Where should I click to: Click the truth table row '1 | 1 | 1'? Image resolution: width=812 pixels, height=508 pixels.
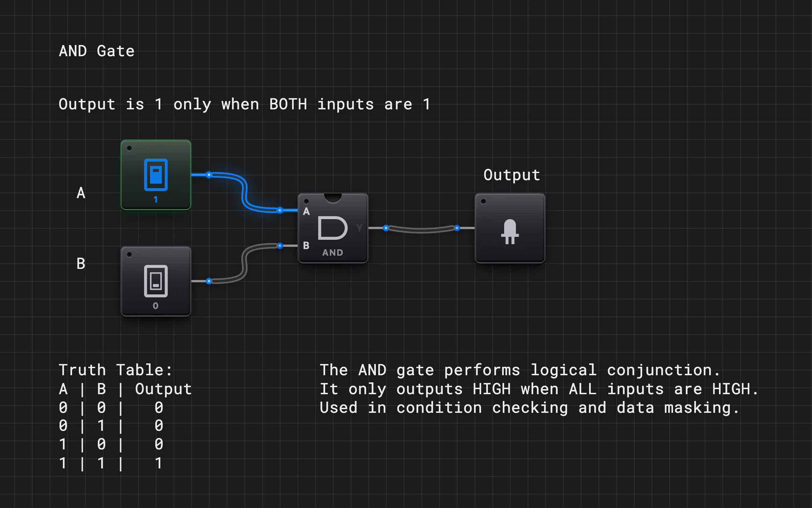111,463
